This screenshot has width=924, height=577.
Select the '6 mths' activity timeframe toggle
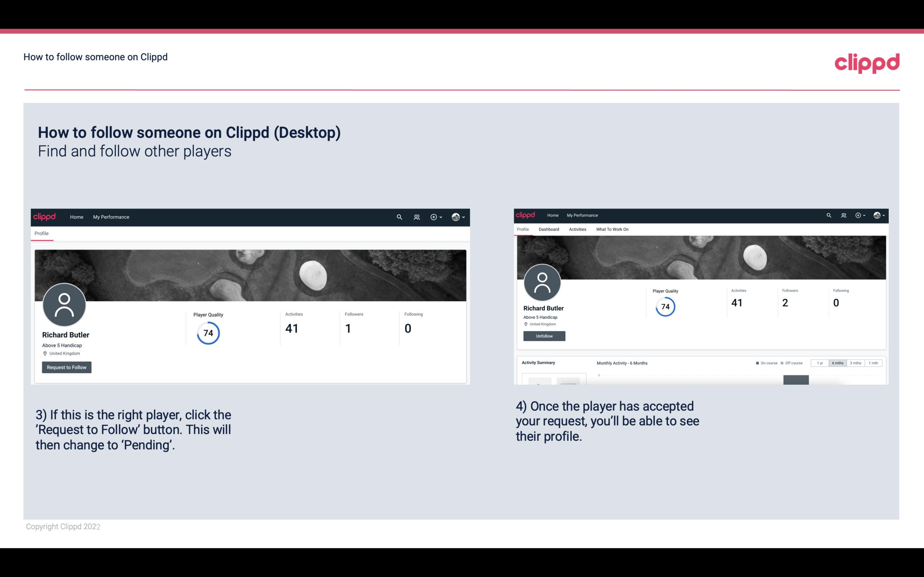tap(838, 363)
